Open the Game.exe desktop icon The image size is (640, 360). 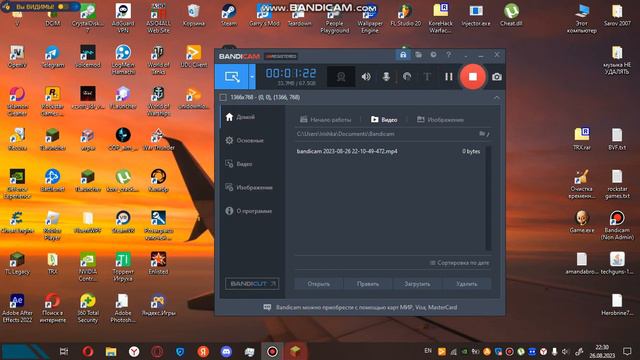[x=582, y=222]
